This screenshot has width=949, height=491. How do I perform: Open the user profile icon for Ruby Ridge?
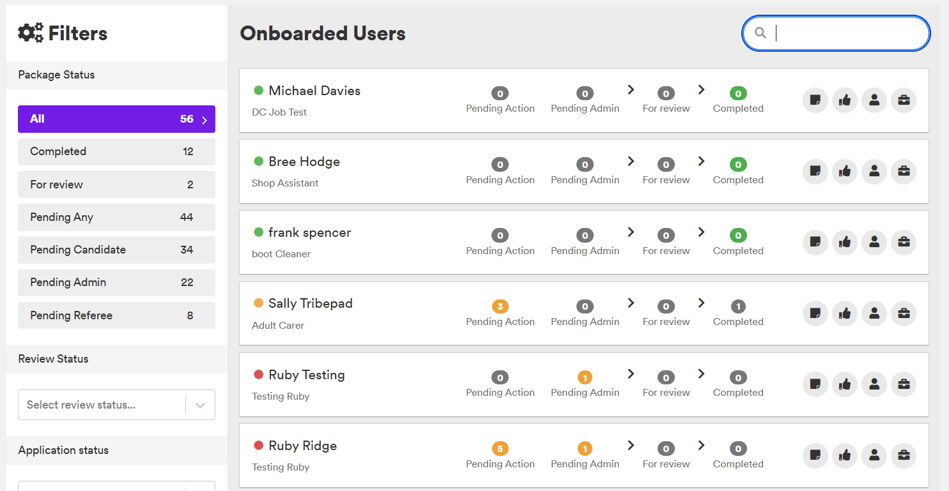point(874,455)
